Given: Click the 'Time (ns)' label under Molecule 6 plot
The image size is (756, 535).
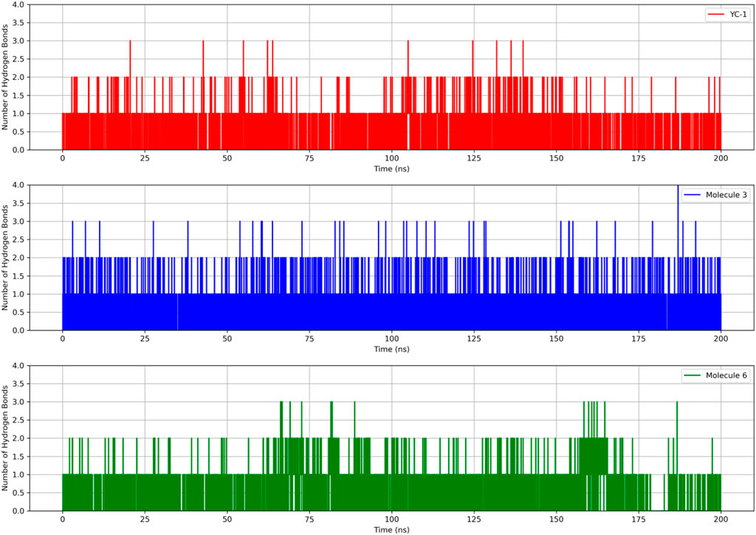Looking at the screenshot, I should click(391, 530).
